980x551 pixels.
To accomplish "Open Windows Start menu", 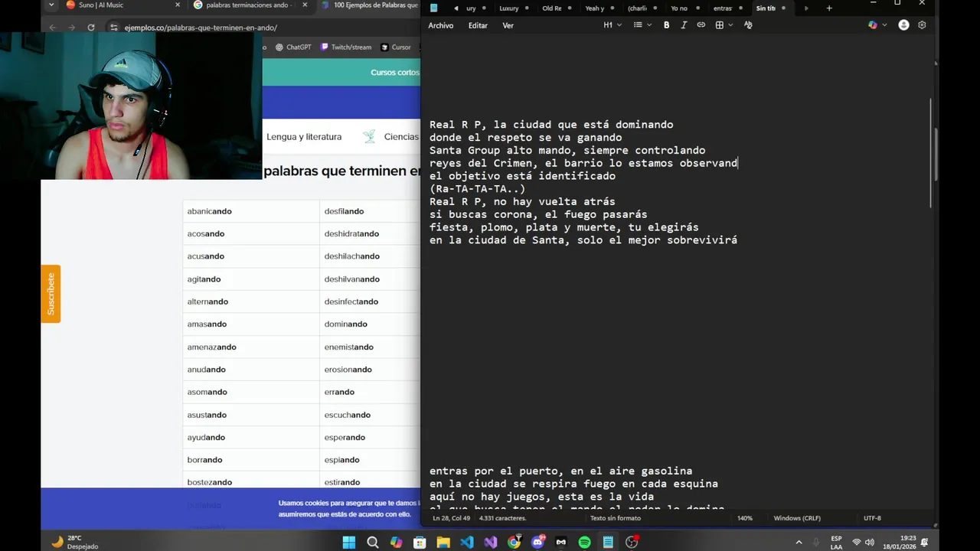I will pos(349,543).
